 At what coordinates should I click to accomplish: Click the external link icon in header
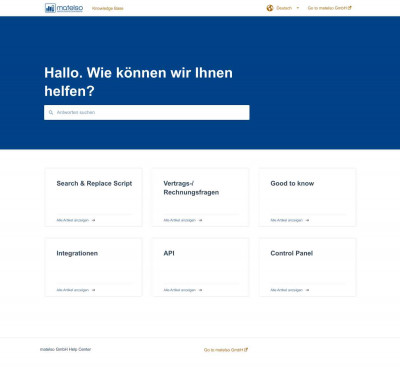pyautogui.click(x=350, y=8)
